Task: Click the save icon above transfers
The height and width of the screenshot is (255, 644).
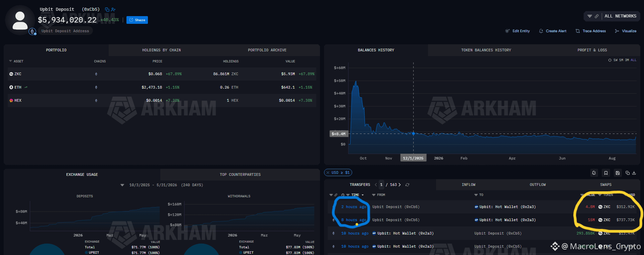Action: tap(618, 173)
